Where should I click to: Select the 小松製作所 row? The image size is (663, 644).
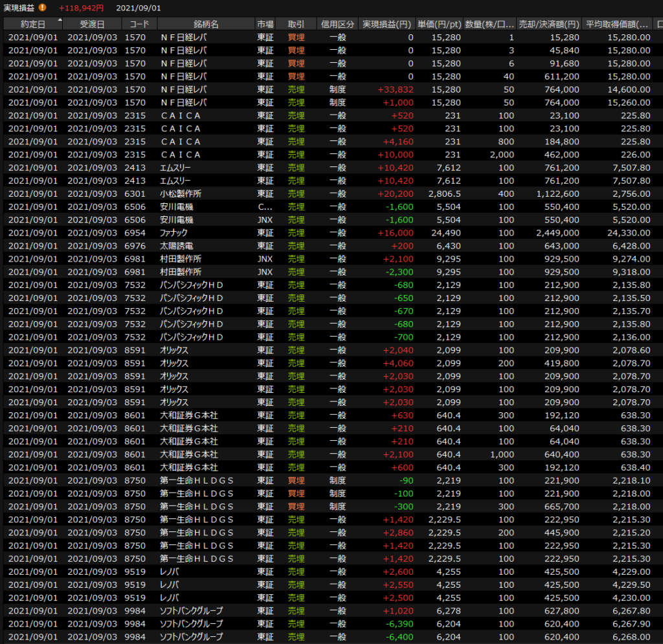324,194
